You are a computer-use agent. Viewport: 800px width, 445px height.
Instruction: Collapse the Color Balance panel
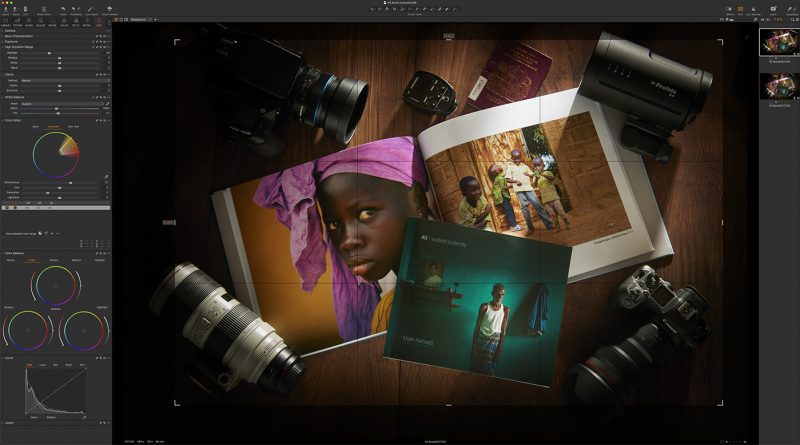coord(4,253)
